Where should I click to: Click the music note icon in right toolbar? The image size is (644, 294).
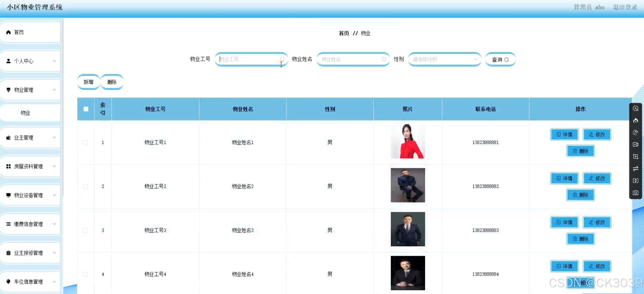click(x=635, y=133)
